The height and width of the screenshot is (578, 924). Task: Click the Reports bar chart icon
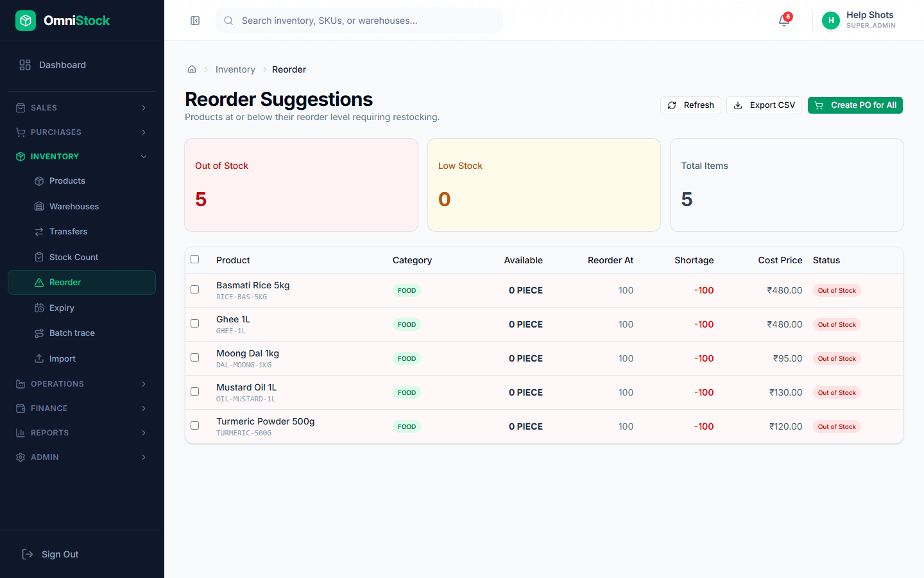[x=21, y=433]
